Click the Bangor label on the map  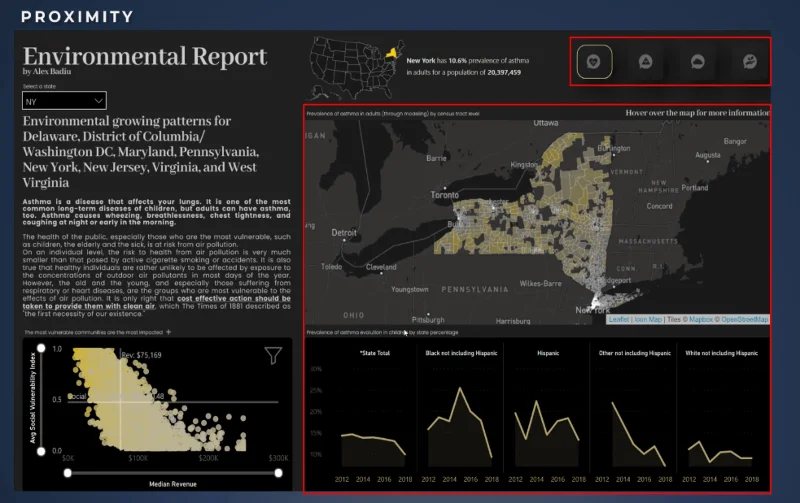click(735, 141)
